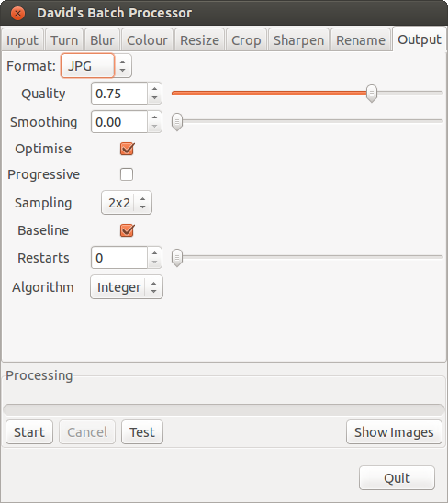The width and height of the screenshot is (448, 503).
Task: Open the Algorithm Integer dropdown
Action: (127, 287)
